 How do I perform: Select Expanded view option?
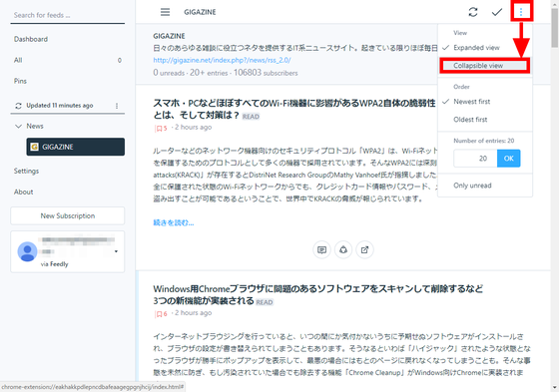(x=485, y=48)
